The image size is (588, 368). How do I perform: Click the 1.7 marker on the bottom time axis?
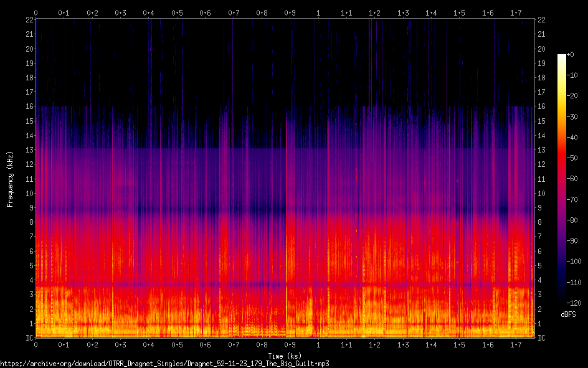click(516, 345)
